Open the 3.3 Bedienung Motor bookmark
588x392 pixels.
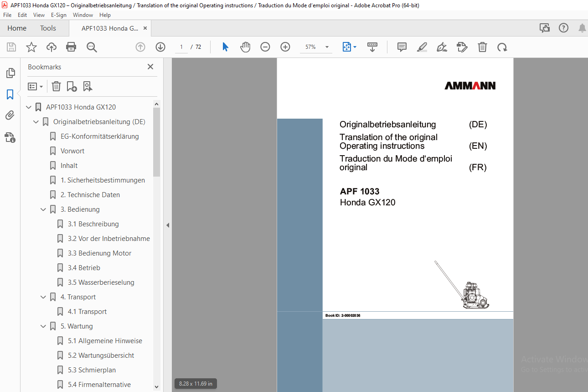[100, 253]
